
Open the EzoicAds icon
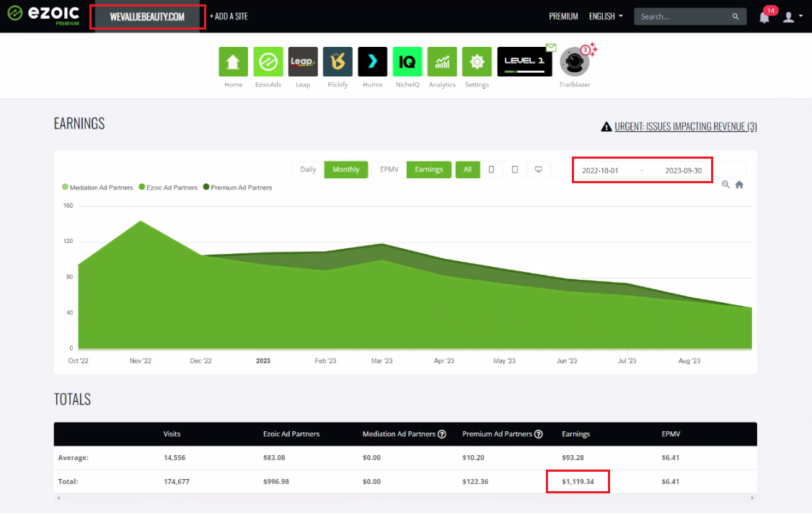[x=268, y=61]
